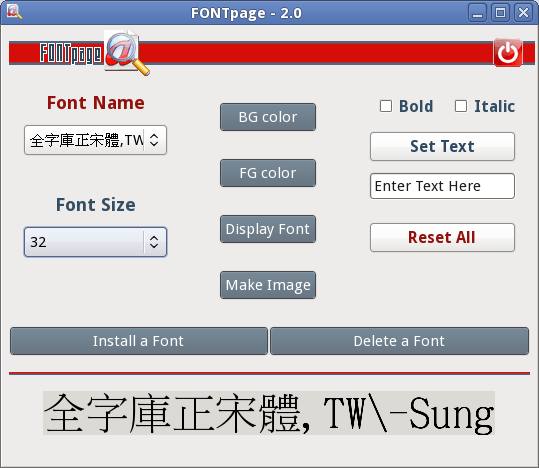Open the Font Name dropdown arrow
539x468 pixels.
click(154, 140)
